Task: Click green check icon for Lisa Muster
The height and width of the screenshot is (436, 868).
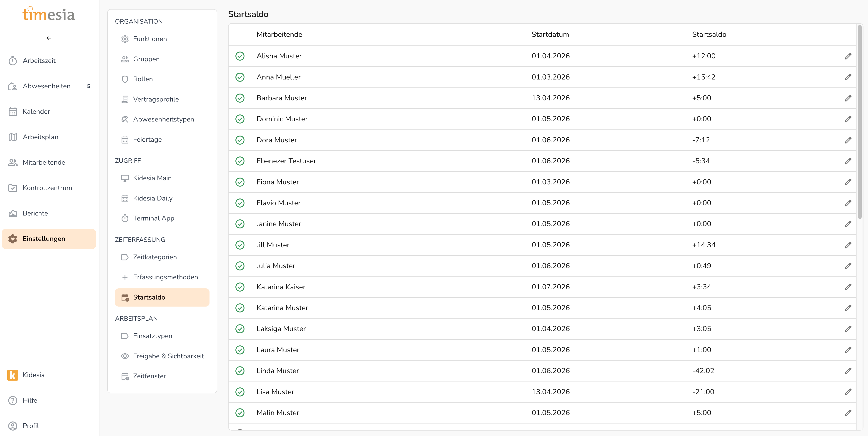Action: (239, 391)
